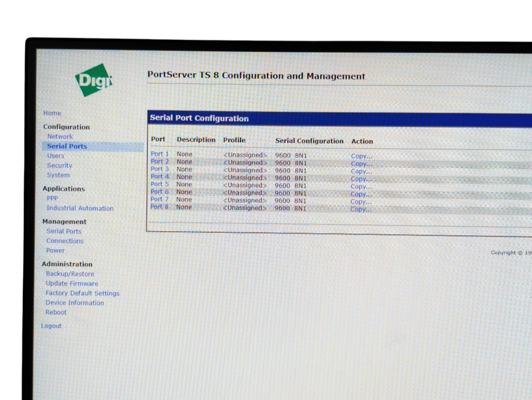Viewport: 532px width, 400px height.
Task: Open the Update Firmware page
Action: coord(71,283)
